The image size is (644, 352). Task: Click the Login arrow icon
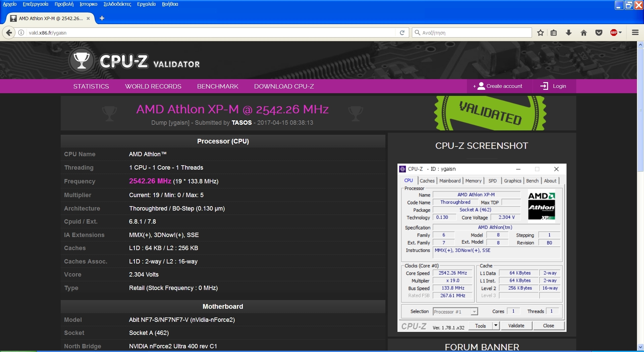(x=544, y=86)
